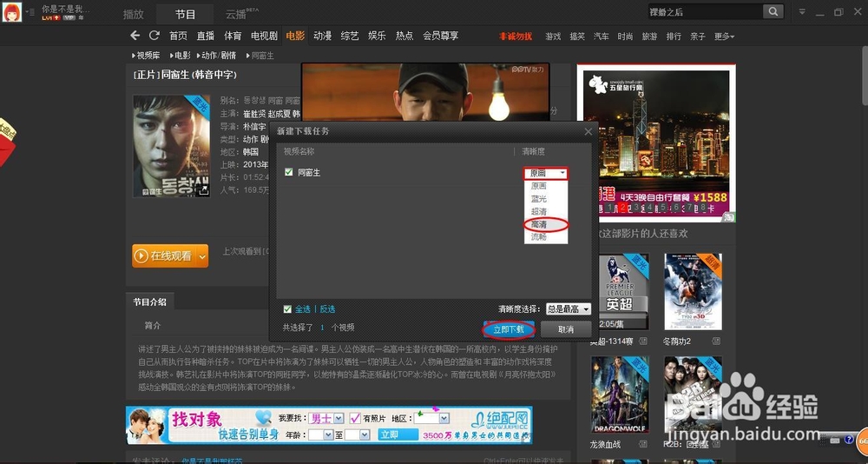Open the 电视剧 navigation item
This screenshot has width=868, height=464.
pos(264,36)
